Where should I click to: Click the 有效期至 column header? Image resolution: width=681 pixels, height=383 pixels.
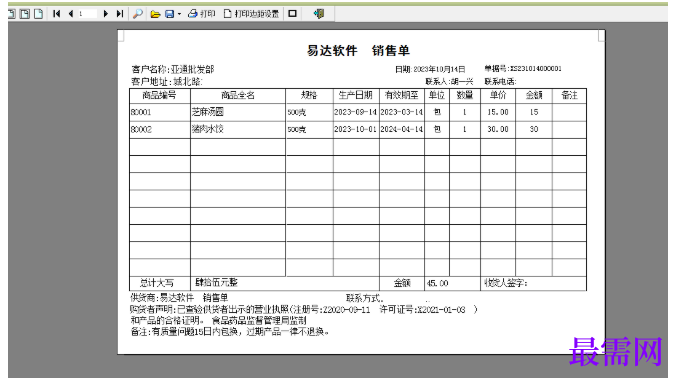(401, 95)
